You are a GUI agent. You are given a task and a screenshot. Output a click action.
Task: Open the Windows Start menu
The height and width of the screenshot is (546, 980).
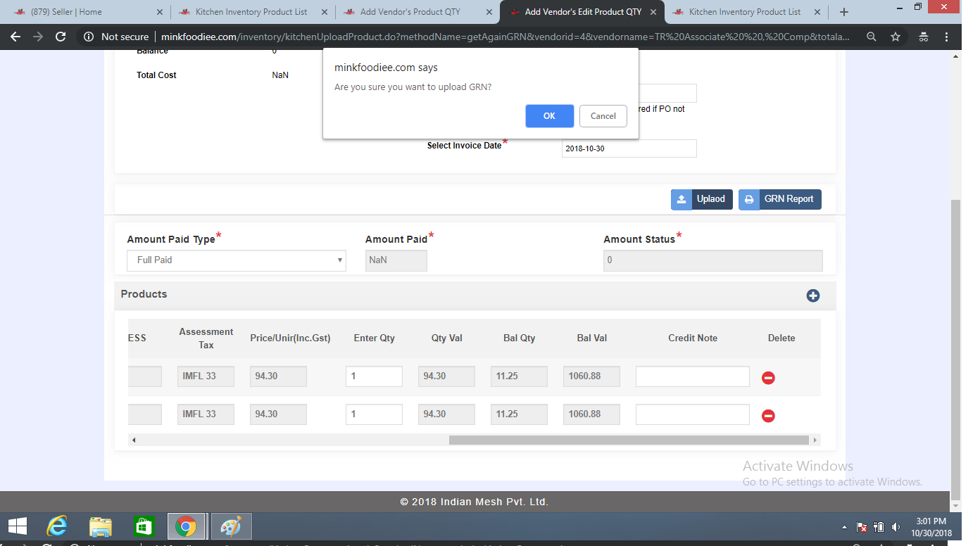pyautogui.click(x=17, y=526)
